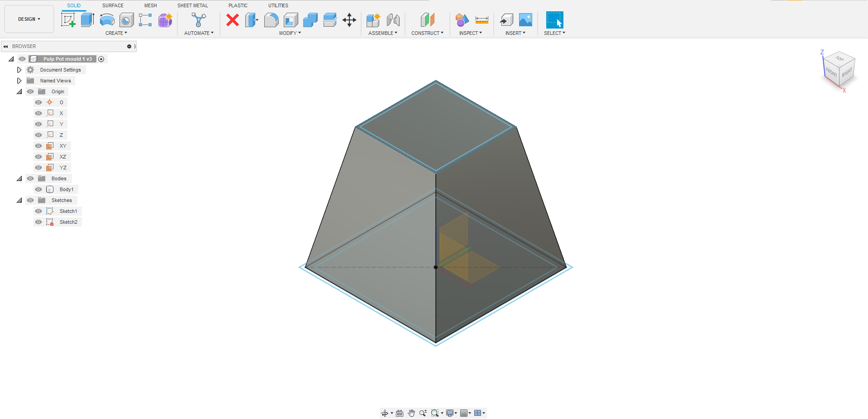The width and height of the screenshot is (868, 419).
Task: Open the CONSTRUCT dropdown menu
Action: [427, 33]
